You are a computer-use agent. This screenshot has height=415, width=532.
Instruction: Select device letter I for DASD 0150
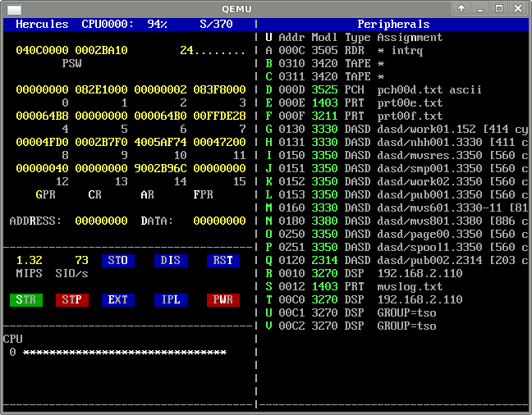pos(268,155)
